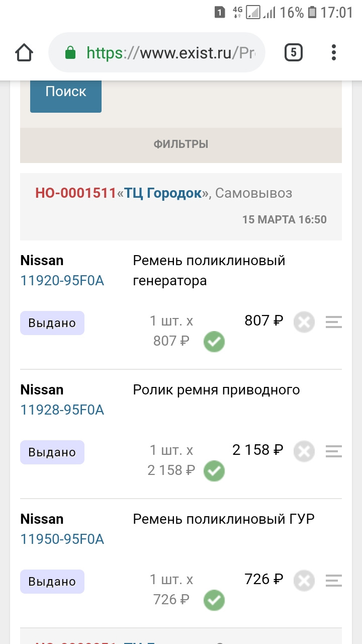The height and width of the screenshot is (644, 362).
Task: Open the list menu icon next to the 726 ₽ item
Action: click(333, 581)
